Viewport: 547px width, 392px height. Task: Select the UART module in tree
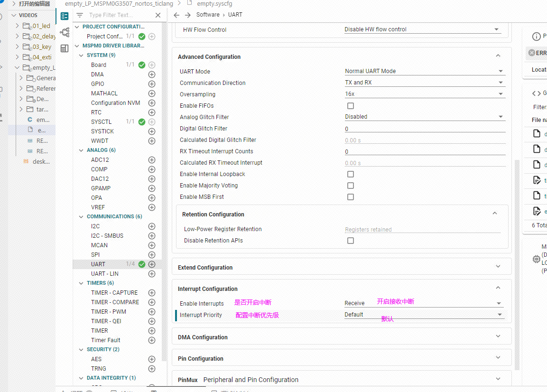point(98,264)
